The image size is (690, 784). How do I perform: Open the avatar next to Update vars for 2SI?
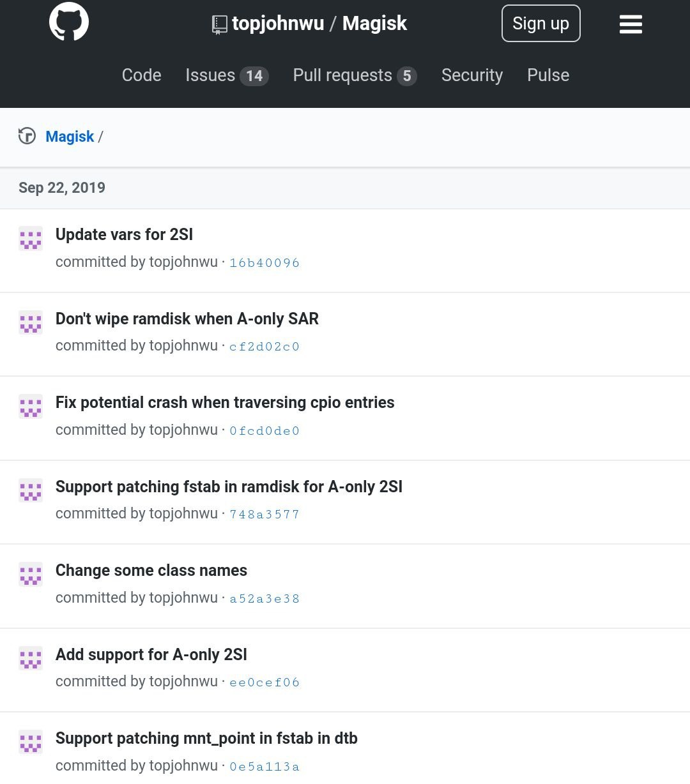click(x=31, y=239)
